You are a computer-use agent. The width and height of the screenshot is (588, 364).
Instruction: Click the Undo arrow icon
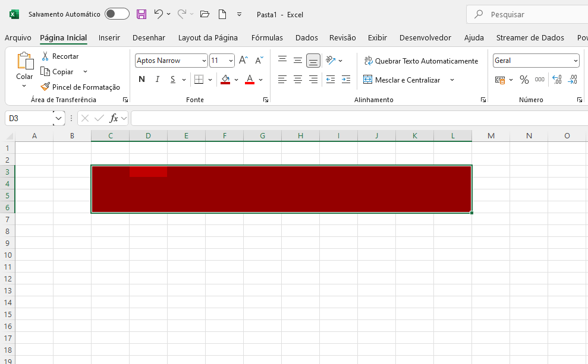point(158,14)
